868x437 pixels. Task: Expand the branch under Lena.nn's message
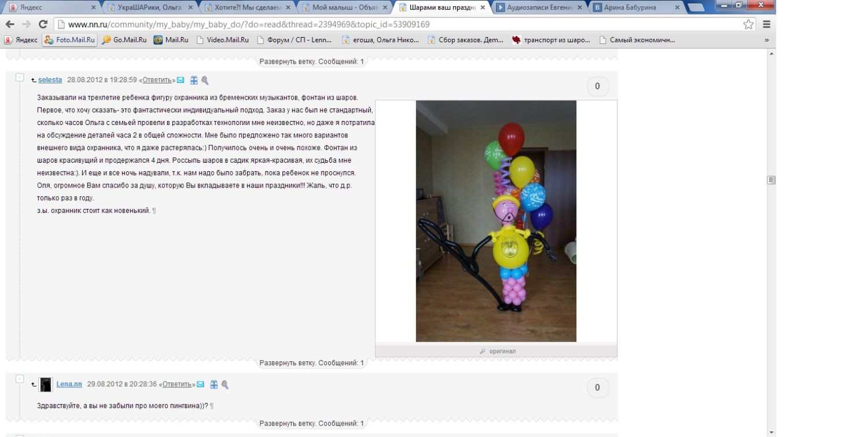(311, 423)
